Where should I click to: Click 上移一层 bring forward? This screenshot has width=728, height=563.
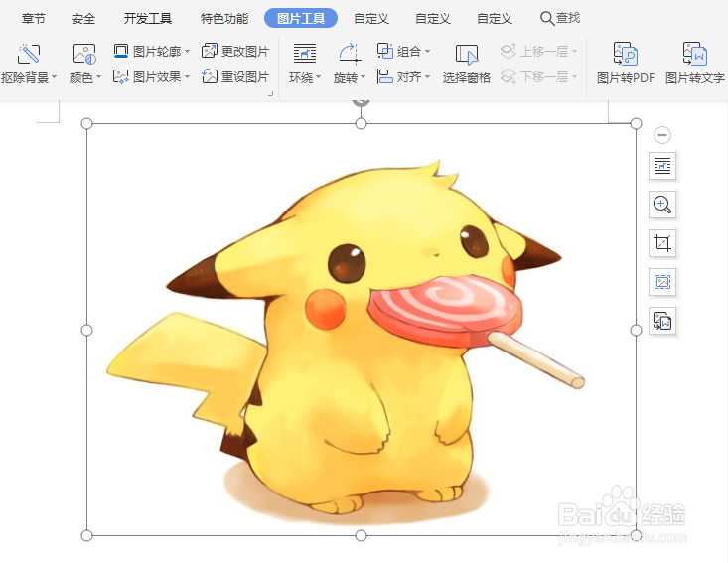(x=534, y=51)
